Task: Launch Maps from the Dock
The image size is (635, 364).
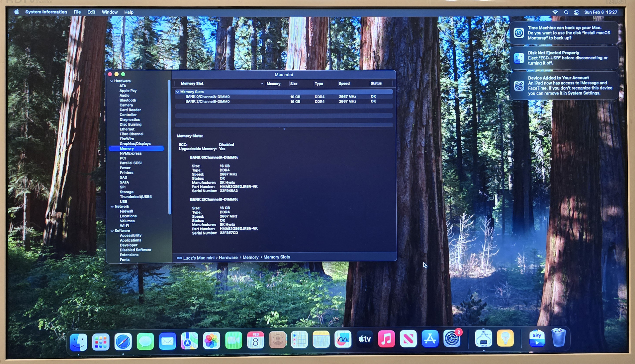Action: tap(189, 340)
